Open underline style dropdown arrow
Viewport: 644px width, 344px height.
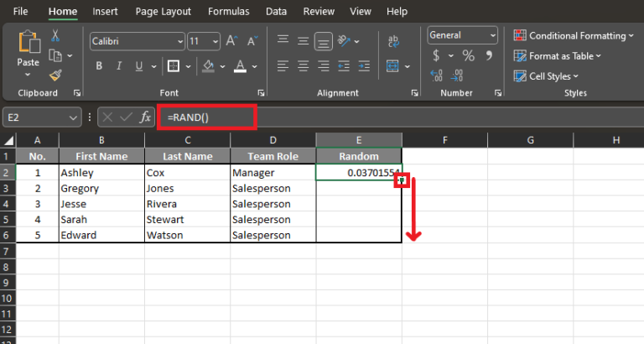click(x=153, y=66)
